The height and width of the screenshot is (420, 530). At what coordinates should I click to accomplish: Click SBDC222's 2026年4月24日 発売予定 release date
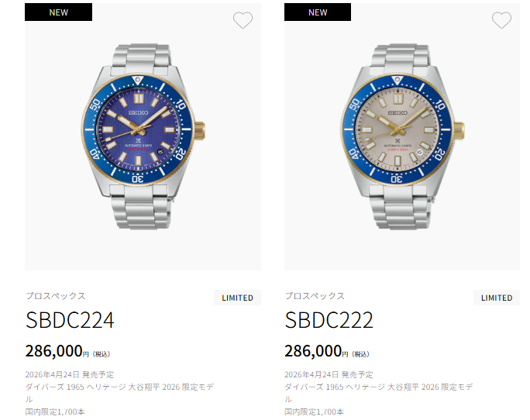click(329, 375)
